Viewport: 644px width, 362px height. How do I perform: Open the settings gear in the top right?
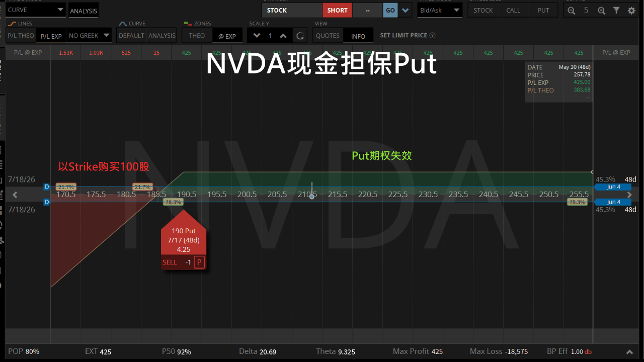(631, 10)
